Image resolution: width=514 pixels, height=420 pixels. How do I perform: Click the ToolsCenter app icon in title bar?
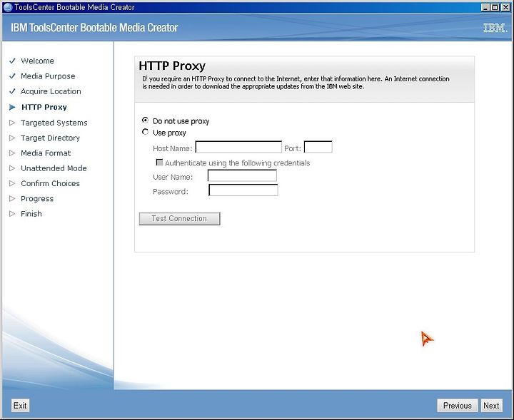[7, 7]
